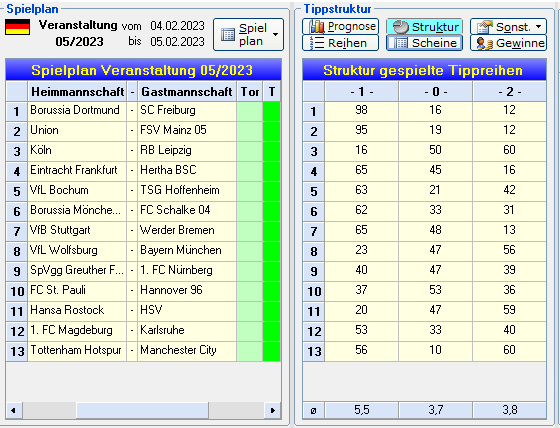Click row header 9 in Spielplan table
This screenshot has width=560, height=428.
[17, 272]
